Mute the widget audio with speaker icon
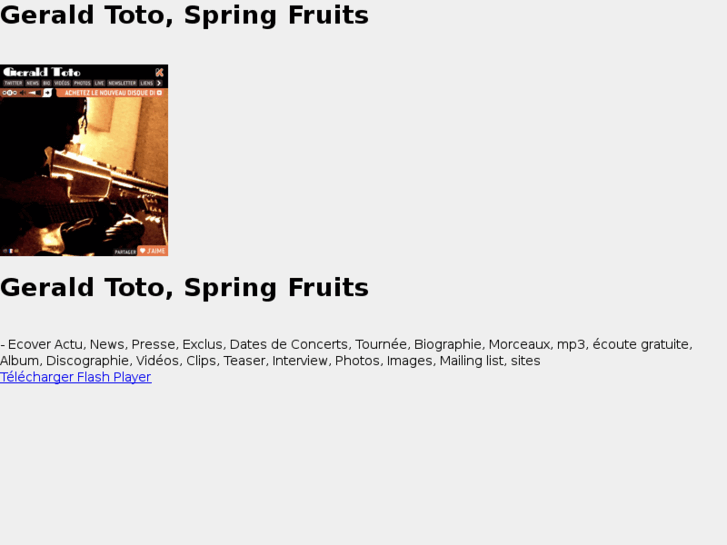727x545 pixels. (22, 93)
